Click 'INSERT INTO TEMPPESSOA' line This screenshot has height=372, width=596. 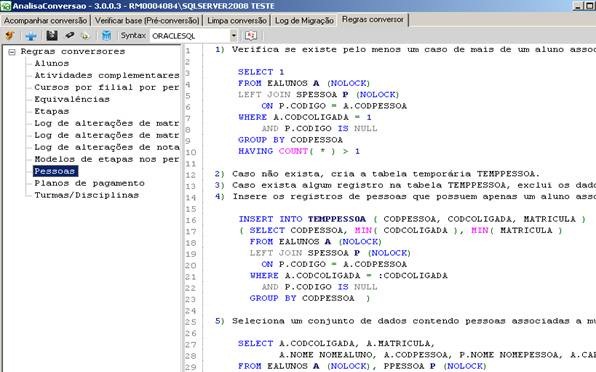[412, 219]
